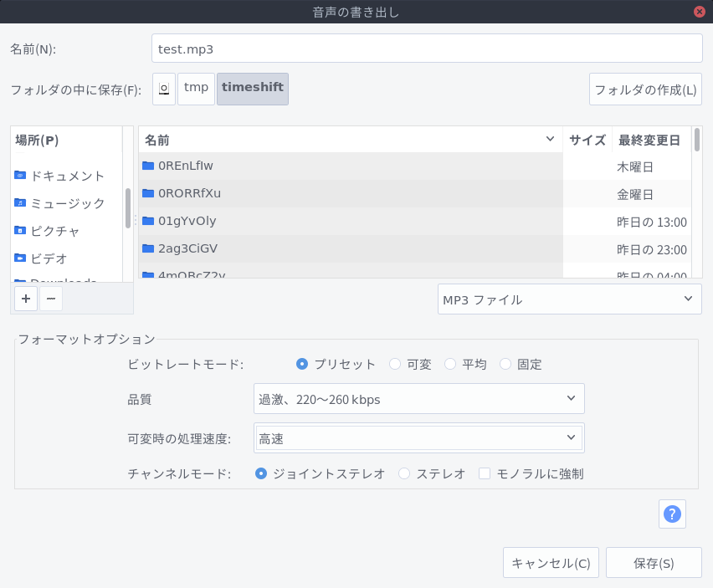Open the MP3 ファイル file type dropdown

click(569, 299)
